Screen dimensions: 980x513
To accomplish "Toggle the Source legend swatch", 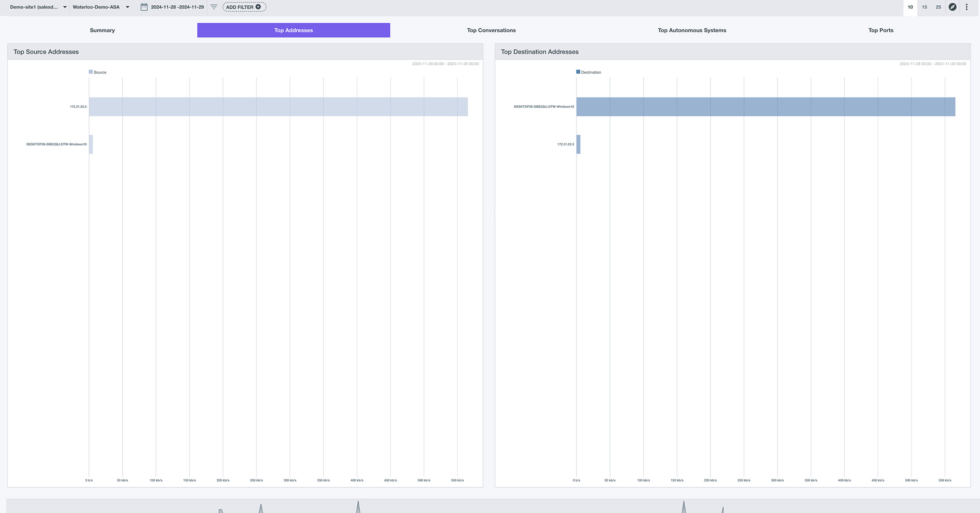I will click(91, 72).
